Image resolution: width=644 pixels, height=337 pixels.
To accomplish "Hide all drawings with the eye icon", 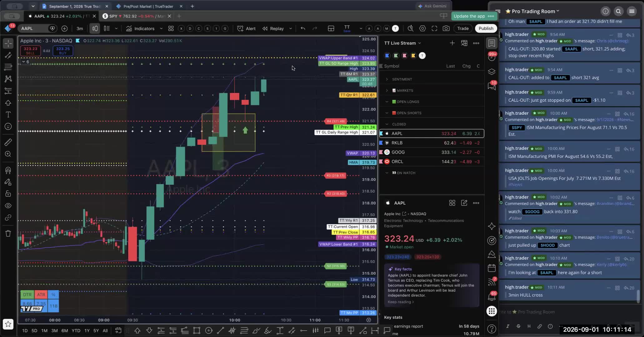I will [x=8, y=206].
